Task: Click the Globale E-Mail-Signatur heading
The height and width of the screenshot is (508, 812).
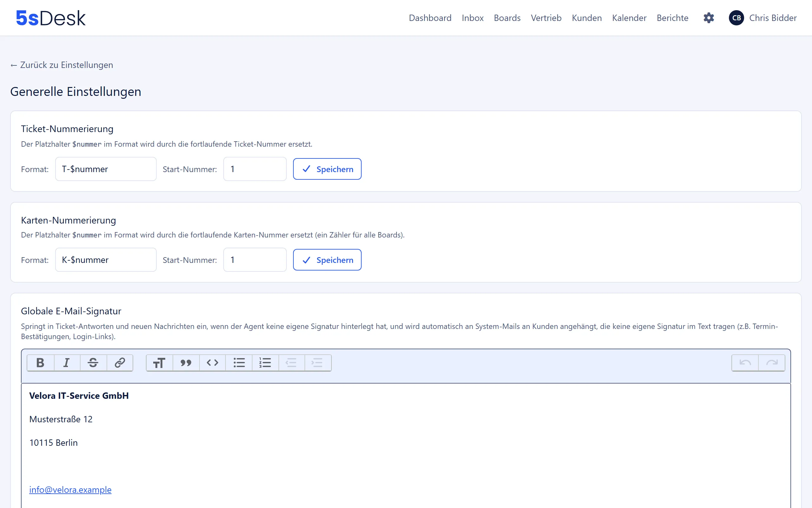Action: pos(71,311)
